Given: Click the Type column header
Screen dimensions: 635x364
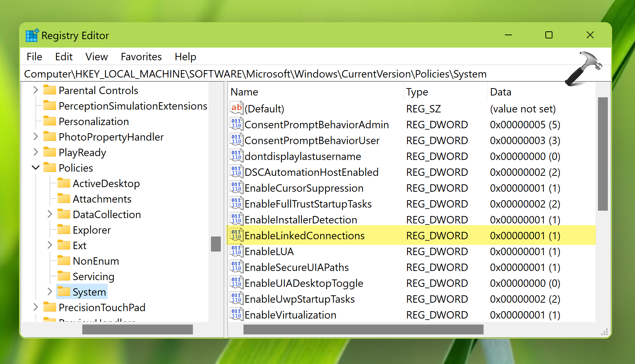Looking at the screenshot, I should (417, 92).
